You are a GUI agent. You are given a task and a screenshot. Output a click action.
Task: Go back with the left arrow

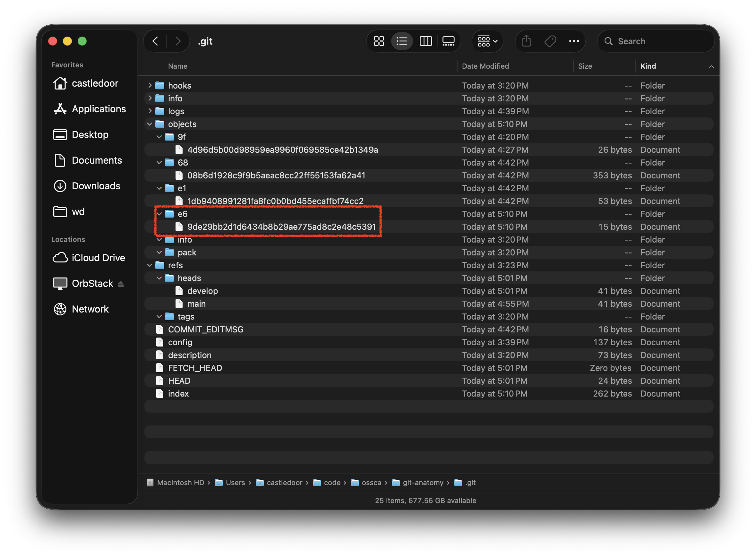point(155,41)
